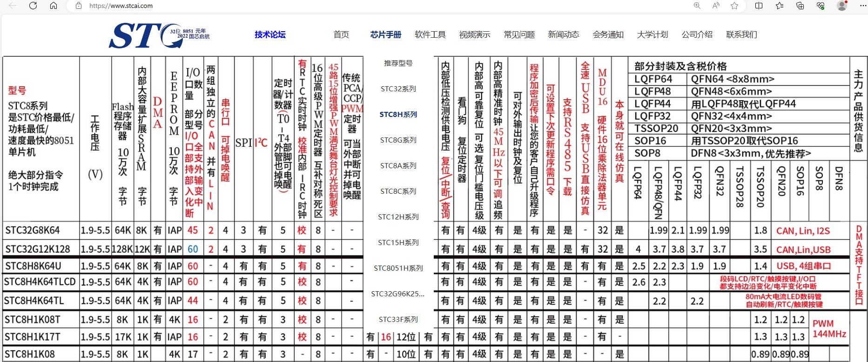The width and height of the screenshot is (868, 362).
Task: Click the QFN64 <8x8mm> package text
Action: 733,79
